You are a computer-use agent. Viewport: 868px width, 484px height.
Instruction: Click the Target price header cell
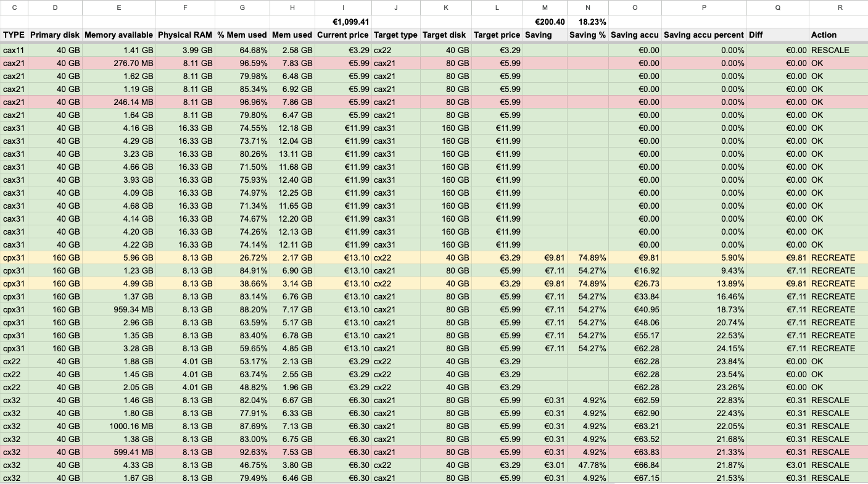(497, 35)
